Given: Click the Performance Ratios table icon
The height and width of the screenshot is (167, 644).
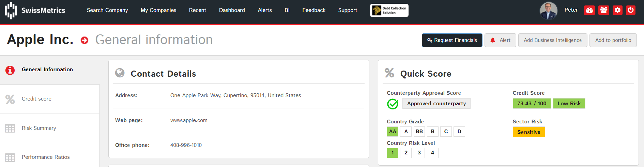Looking at the screenshot, I should coord(10,157).
